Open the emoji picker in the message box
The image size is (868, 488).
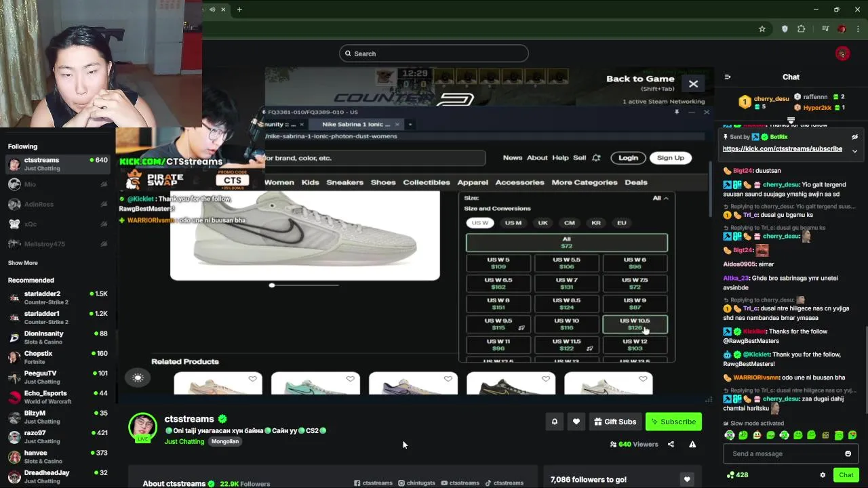848,453
